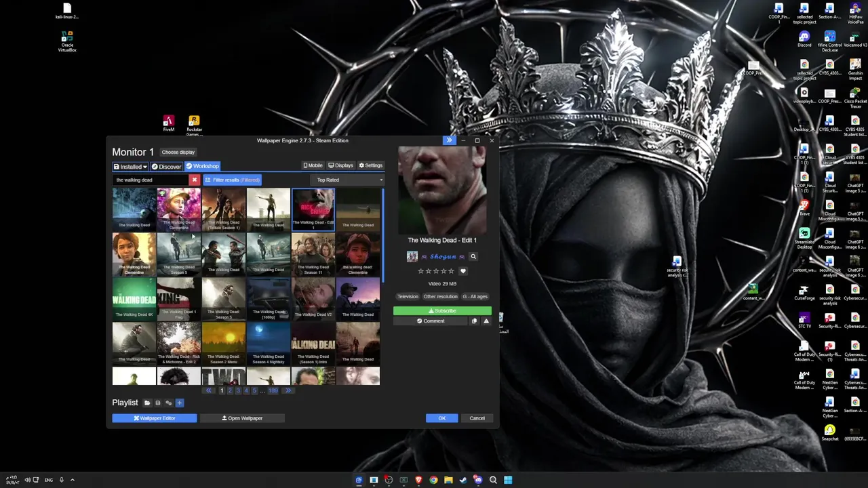Confirm with the OK button
868x488 pixels.
[441, 418]
